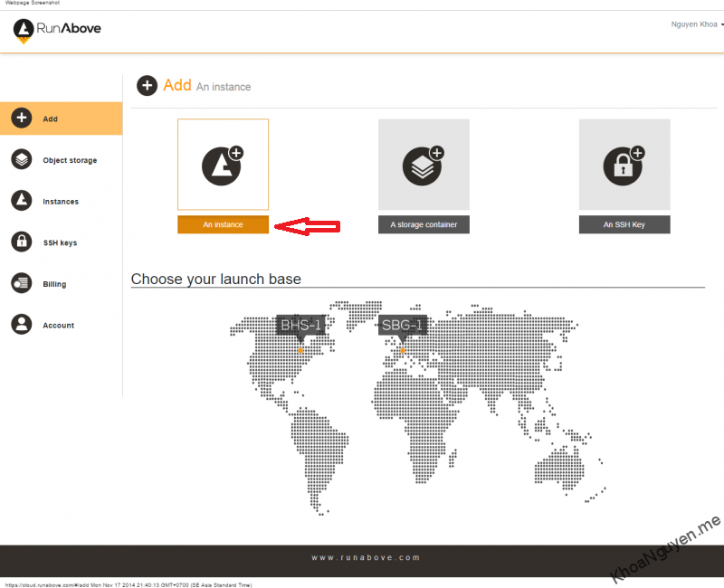Click the orange BHS-1 map marker dot
The width and height of the screenshot is (724, 588).
[x=300, y=351]
